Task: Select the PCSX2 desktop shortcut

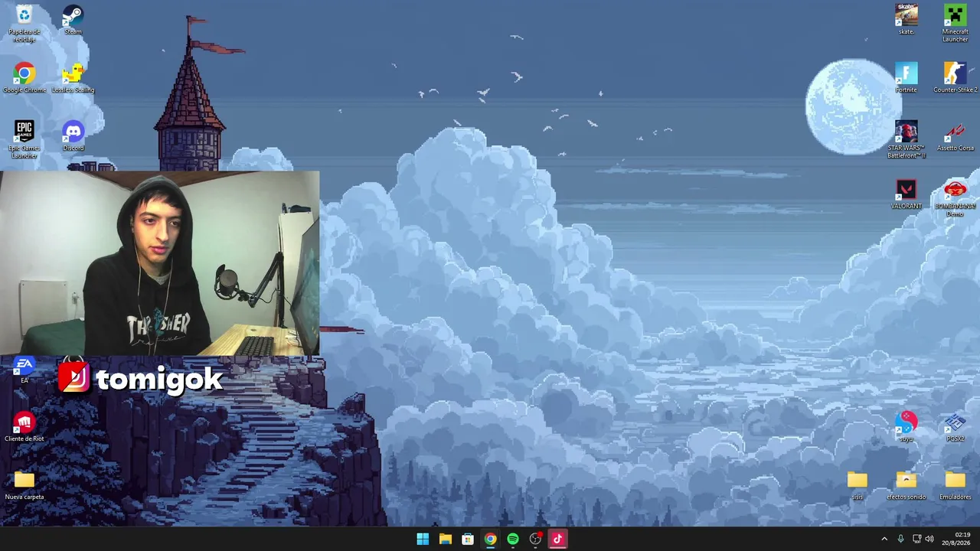Action: [955, 427]
